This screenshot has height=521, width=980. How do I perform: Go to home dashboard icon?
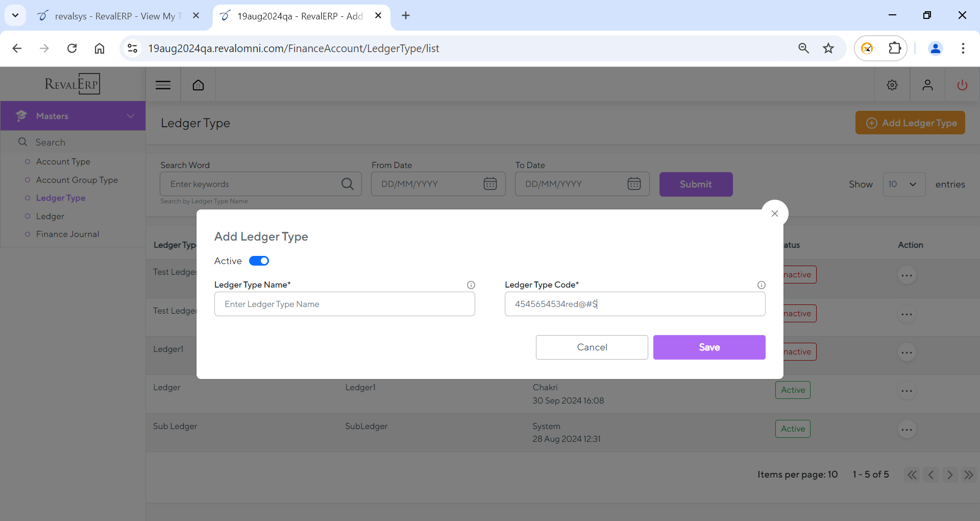click(x=198, y=85)
